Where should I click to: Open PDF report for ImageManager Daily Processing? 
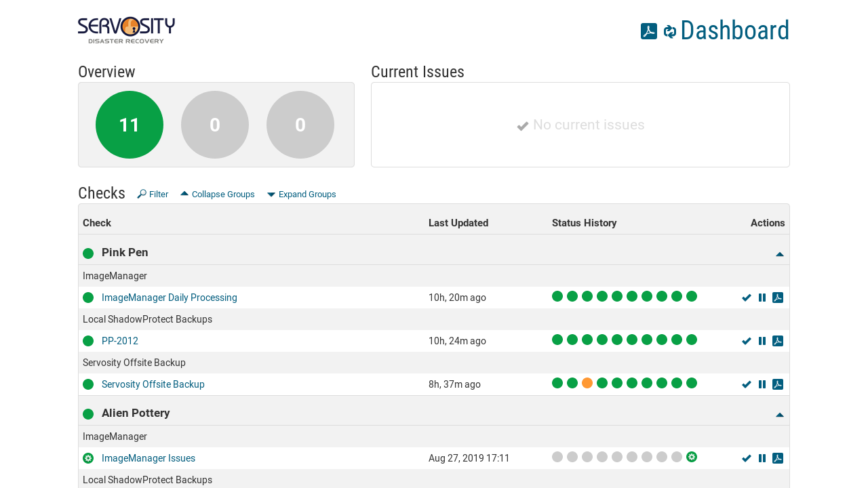778,298
